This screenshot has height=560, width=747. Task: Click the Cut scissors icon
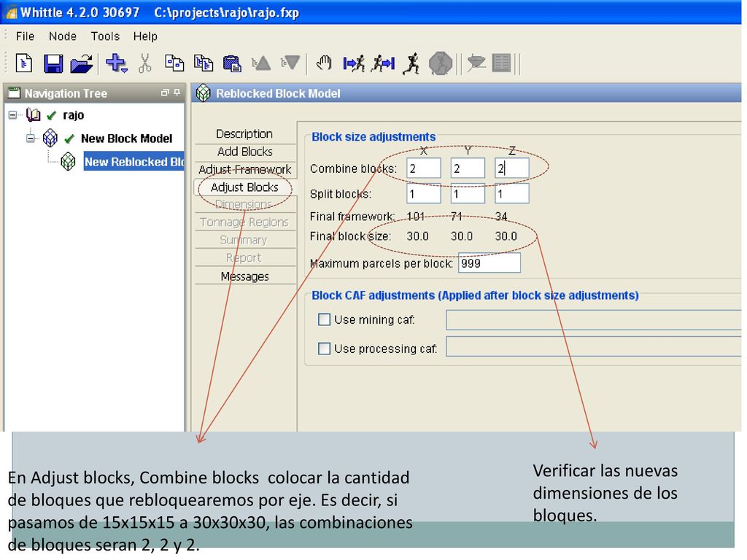pos(145,63)
